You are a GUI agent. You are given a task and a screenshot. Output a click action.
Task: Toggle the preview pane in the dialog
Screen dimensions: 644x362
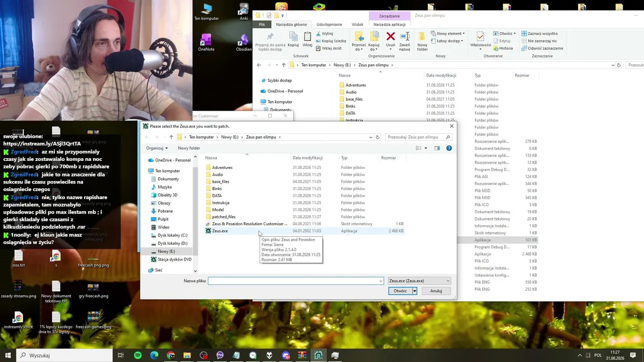coord(437,148)
